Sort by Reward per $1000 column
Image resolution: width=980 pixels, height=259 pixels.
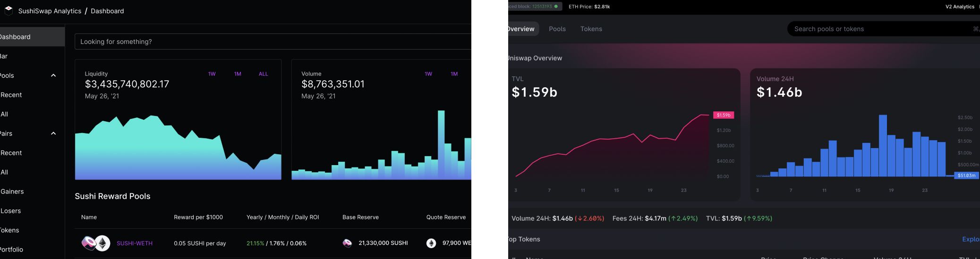click(x=198, y=217)
